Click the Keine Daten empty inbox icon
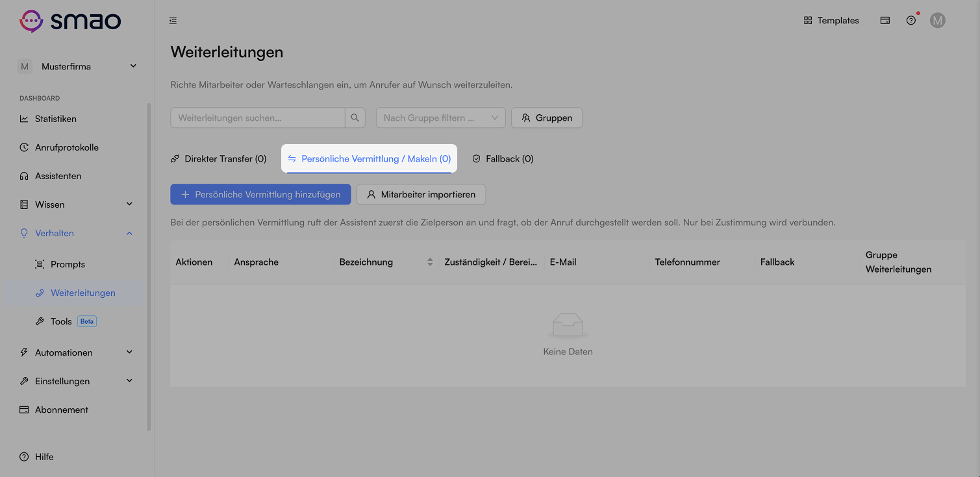The width and height of the screenshot is (980, 477). (x=568, y=326)
